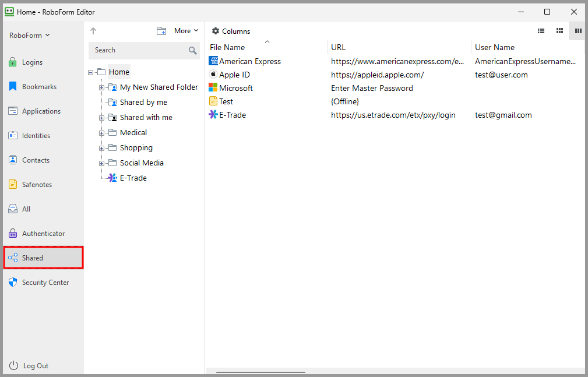The width and height of the screenshot is (588, 377).
Task: Click the appleid.apple.com URL cell
Action: pyautogui.click(x=377, y=75)
